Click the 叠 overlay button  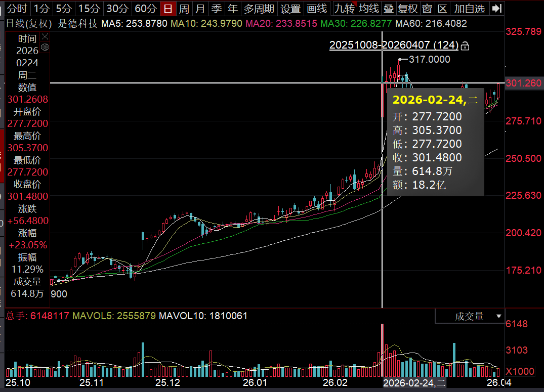click(x=389, y=8)
